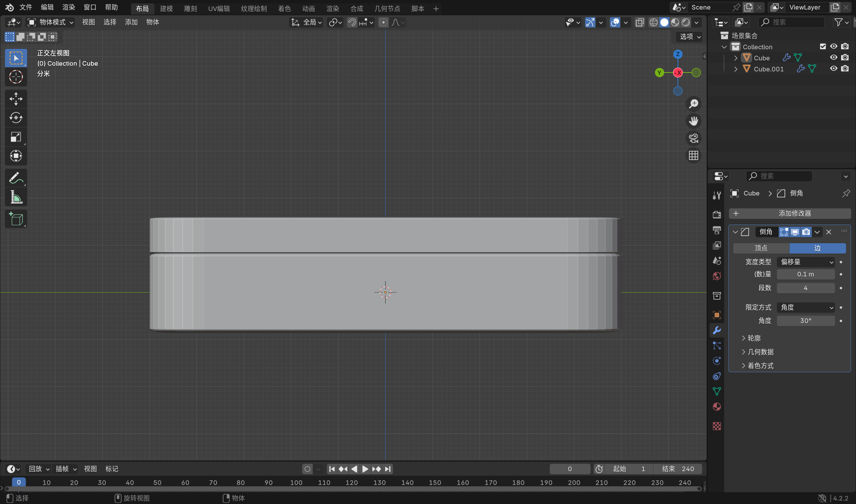Click the Add Cube tool icon

click(x=16, y=219)
